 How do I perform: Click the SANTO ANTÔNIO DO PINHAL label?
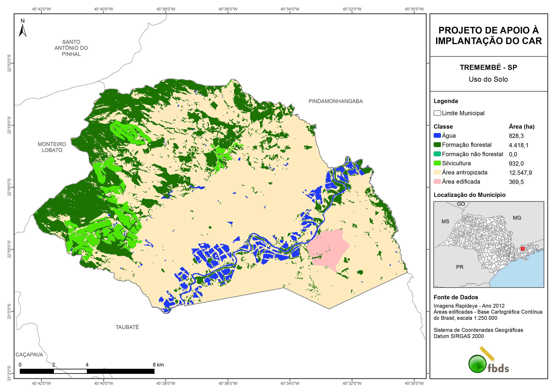[x=71, y=48]
